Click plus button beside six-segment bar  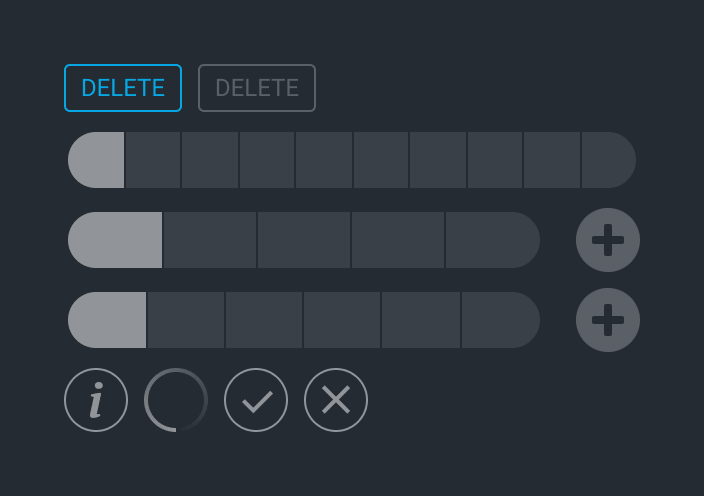(x=608, y=320)
